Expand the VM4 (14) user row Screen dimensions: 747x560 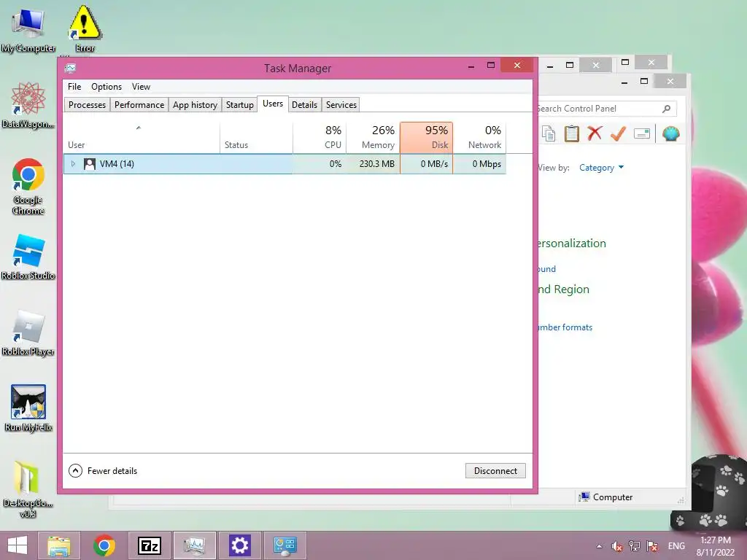(73, 164)
